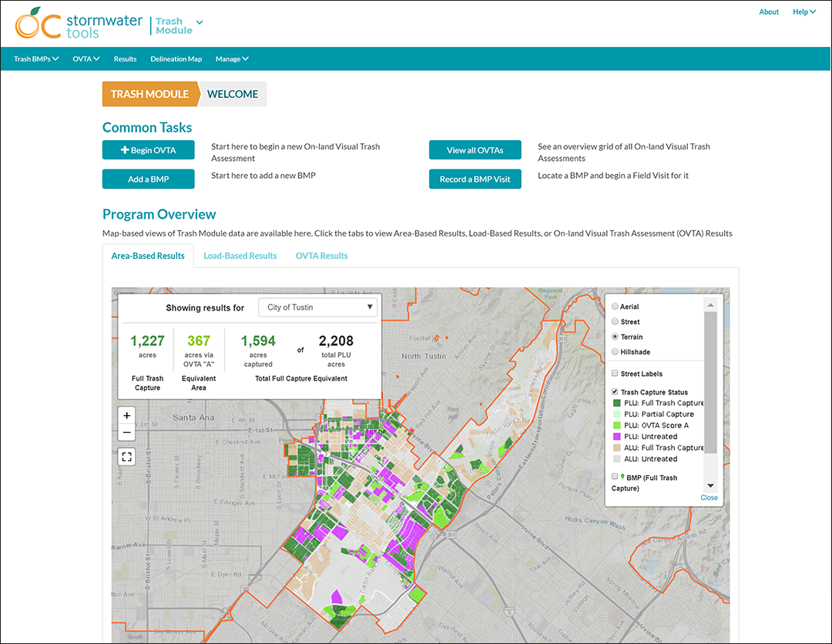Click ALU: Full Trash Capture tan swatch
Viewport: 832px width, 644px height.
click(616, 448)
